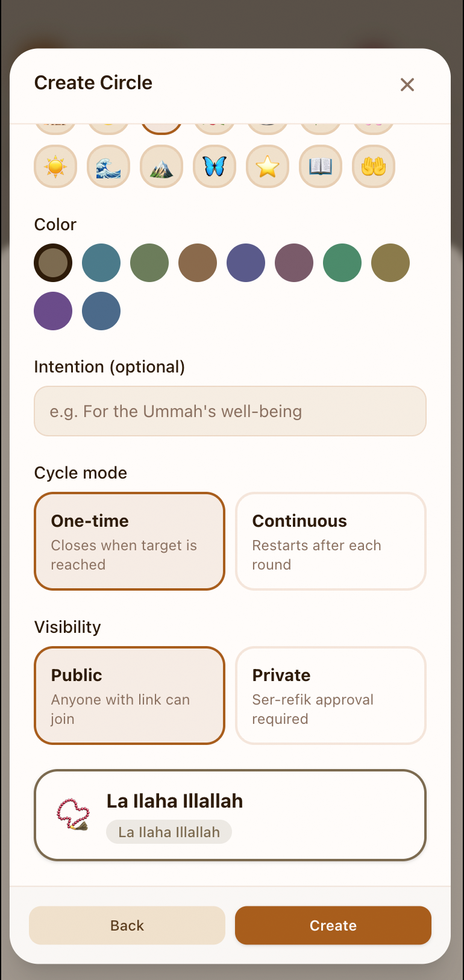Go Back to previous step
Image resolution: width=464 pixels, height=980 pixels.
click(x=127, y=925)
